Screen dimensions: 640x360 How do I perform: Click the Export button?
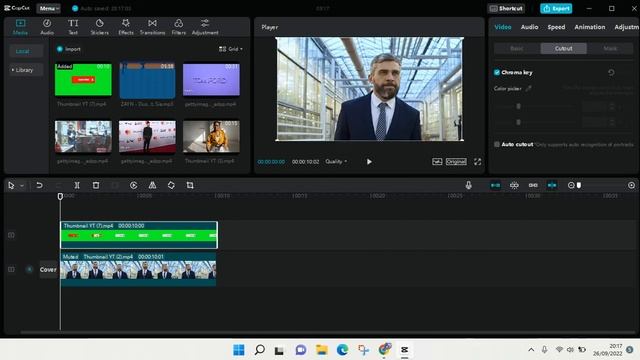pos(556,8)
